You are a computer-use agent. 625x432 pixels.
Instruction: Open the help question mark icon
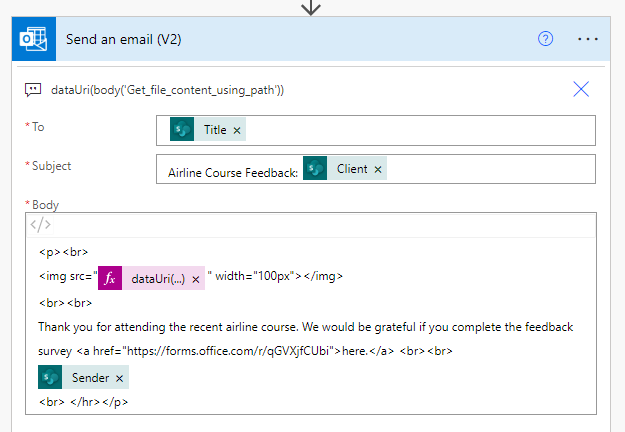(x=546, y=39)
